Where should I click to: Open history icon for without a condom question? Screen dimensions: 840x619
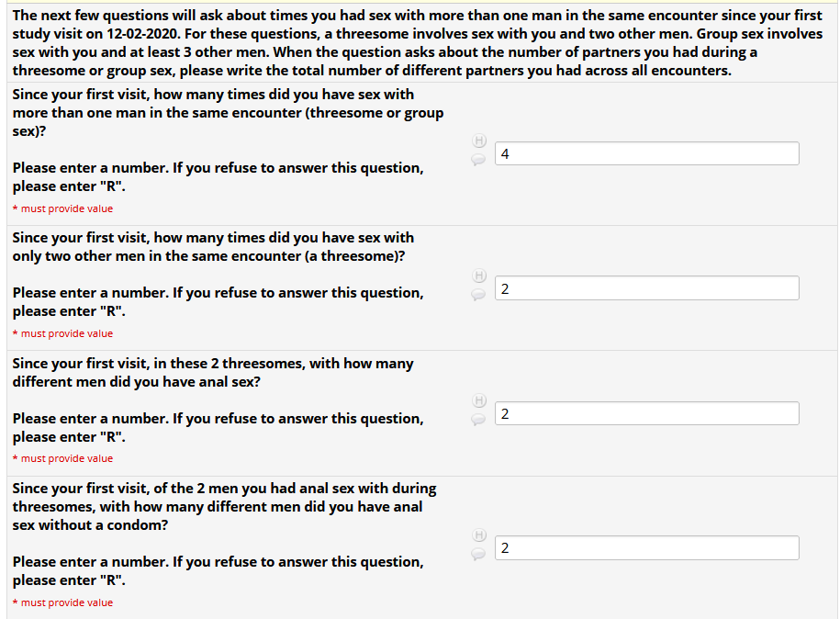(x=478, y=535)
